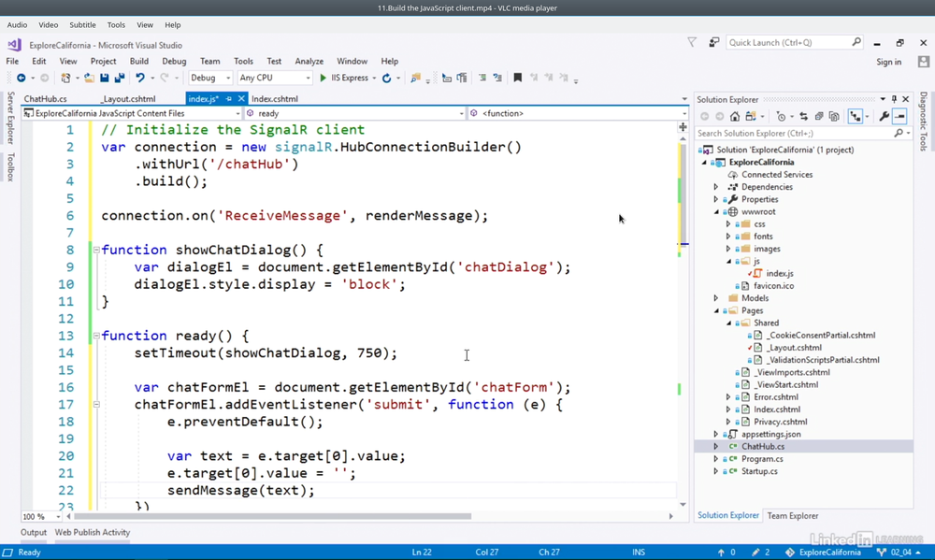935x560 pixels.
Task: Expand the Models folder
Action: pos(716,298)
